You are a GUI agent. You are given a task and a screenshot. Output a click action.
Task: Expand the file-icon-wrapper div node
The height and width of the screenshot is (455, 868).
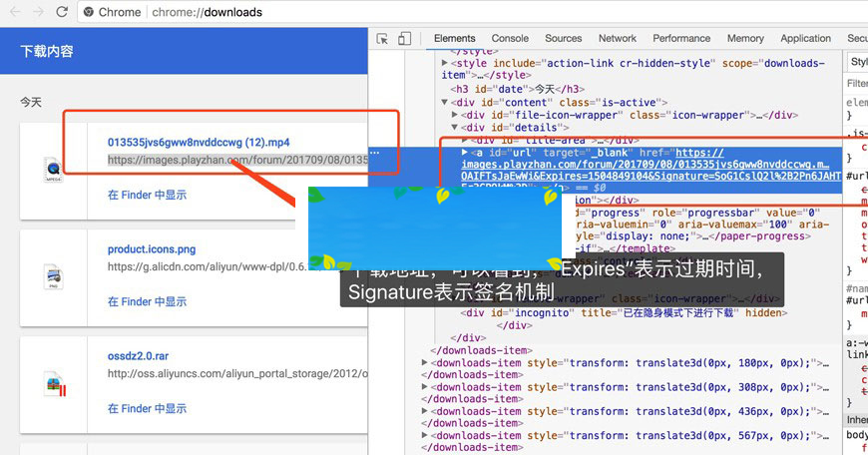click(455, 115)
